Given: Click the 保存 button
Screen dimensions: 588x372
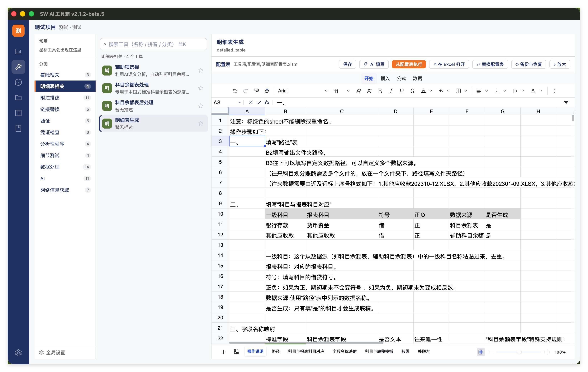Looking at the screenshot, I should click(x=347, y=64).
